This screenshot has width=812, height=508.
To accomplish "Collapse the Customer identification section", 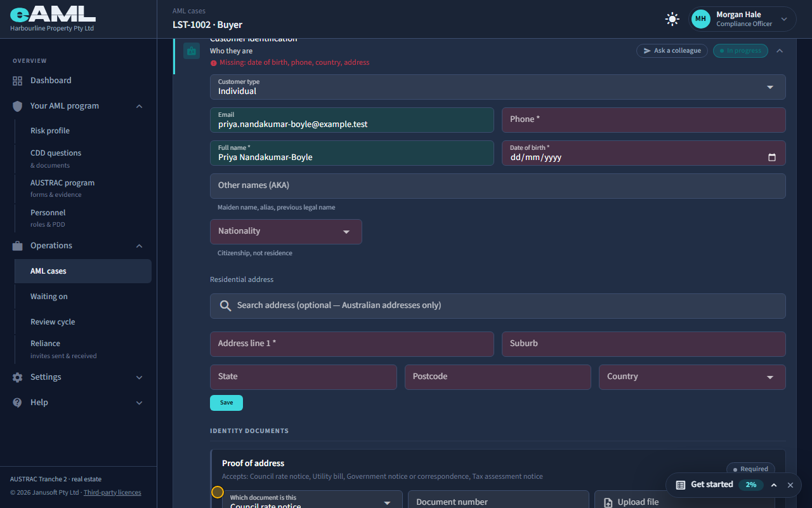I will (x=780, y=51).
